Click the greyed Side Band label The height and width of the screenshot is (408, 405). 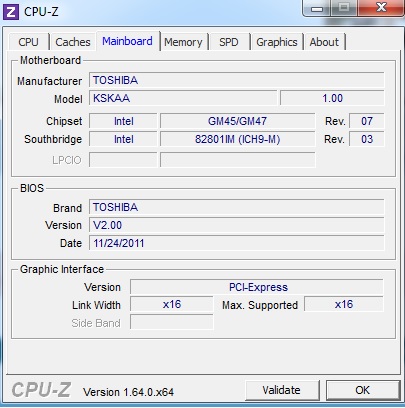(x=96, y=323)
